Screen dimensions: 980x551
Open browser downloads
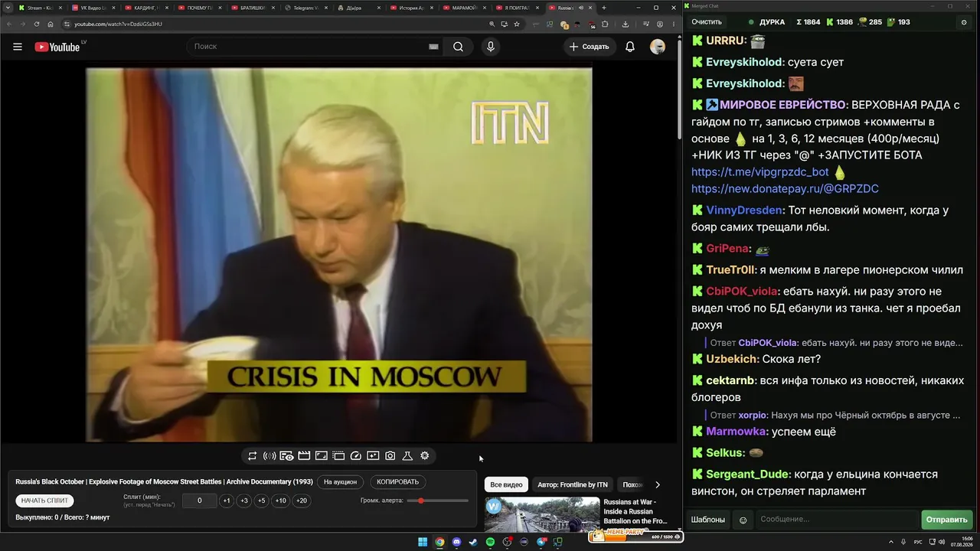pyautogui.click(x=626, y=24)
